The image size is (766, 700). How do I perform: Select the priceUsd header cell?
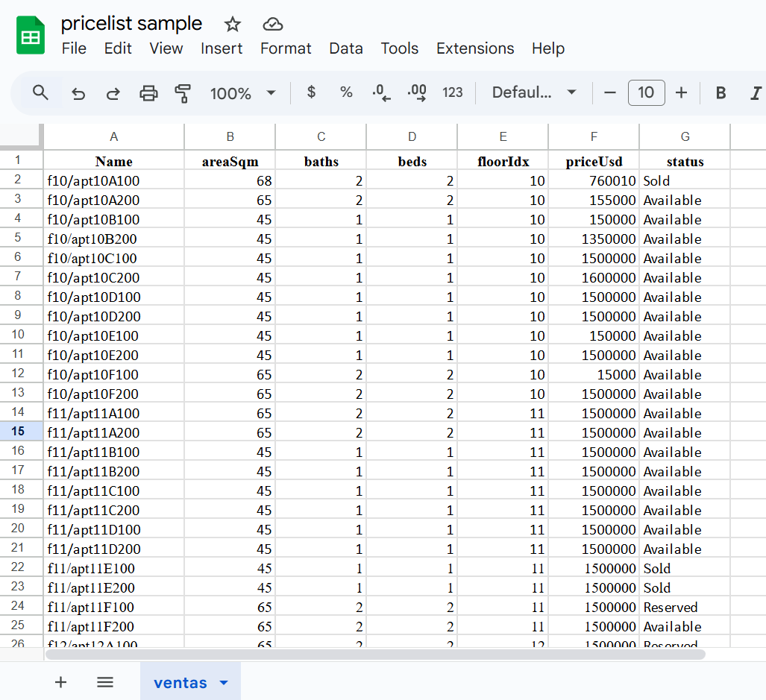[x=594, y=161]
